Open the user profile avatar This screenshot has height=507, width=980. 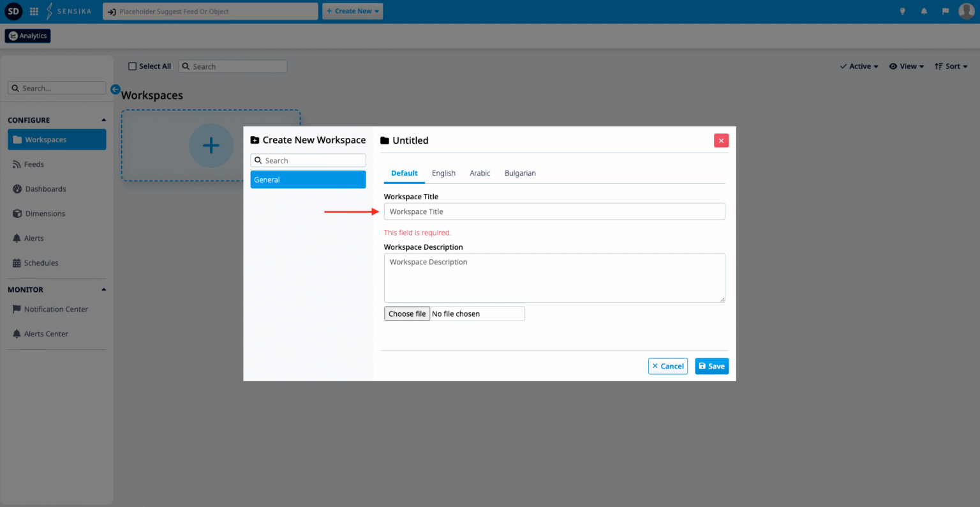966,11
